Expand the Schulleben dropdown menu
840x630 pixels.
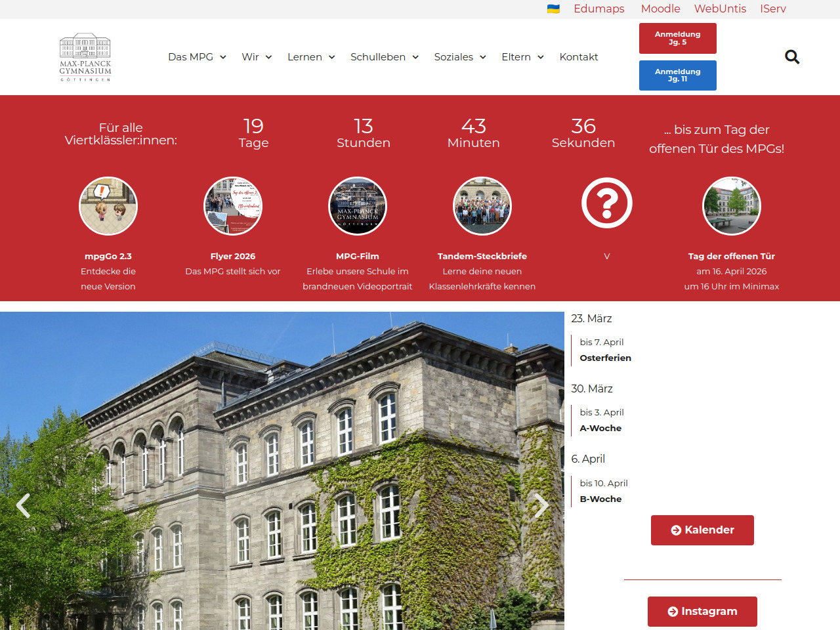point(384,57)
